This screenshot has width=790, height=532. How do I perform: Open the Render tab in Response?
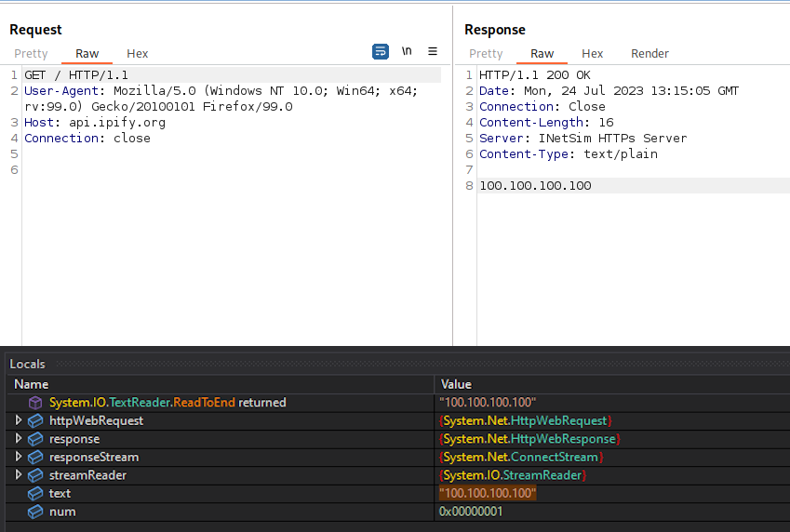click(649, 54)
